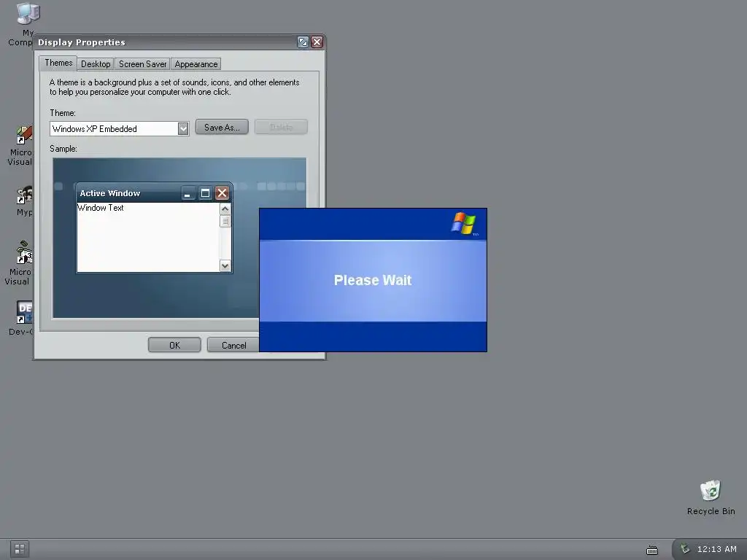The width and height of the screenshot is (747, 560).
Task: Click the disabled Delete button
Action: (x=281, y=127)
